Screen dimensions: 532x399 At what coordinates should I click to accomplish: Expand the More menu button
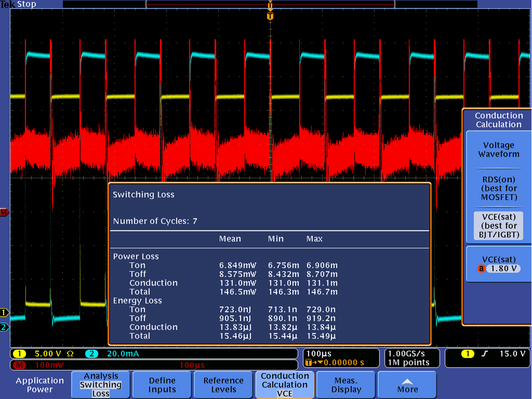408,385
